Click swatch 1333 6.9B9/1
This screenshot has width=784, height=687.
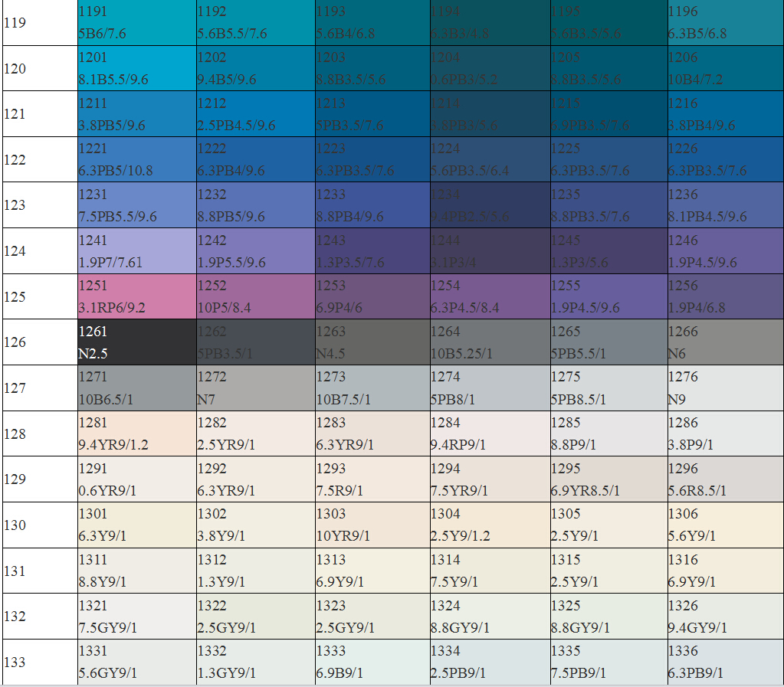tap(373, 662)
